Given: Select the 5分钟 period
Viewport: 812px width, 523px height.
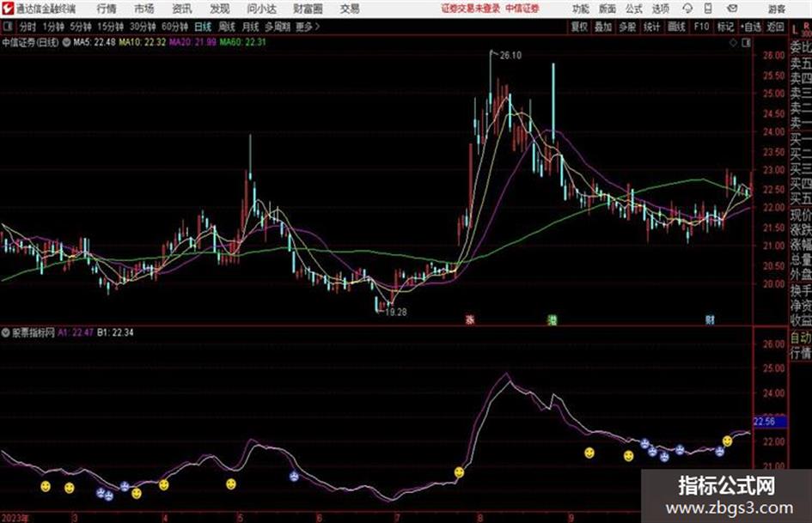Looking at the screenshot, I should pos(80,27).
